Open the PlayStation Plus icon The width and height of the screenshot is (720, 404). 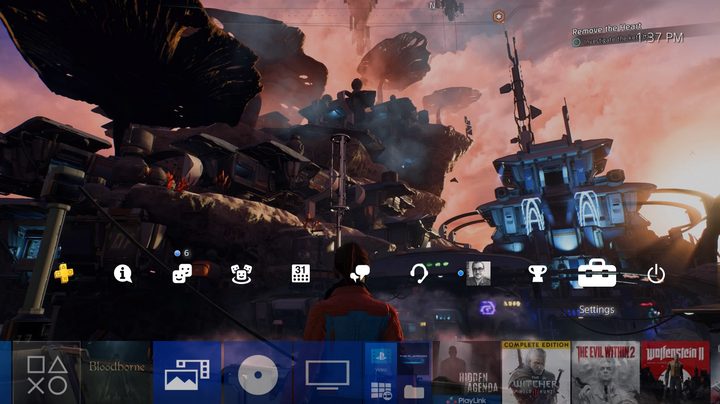tap(64, 274)
